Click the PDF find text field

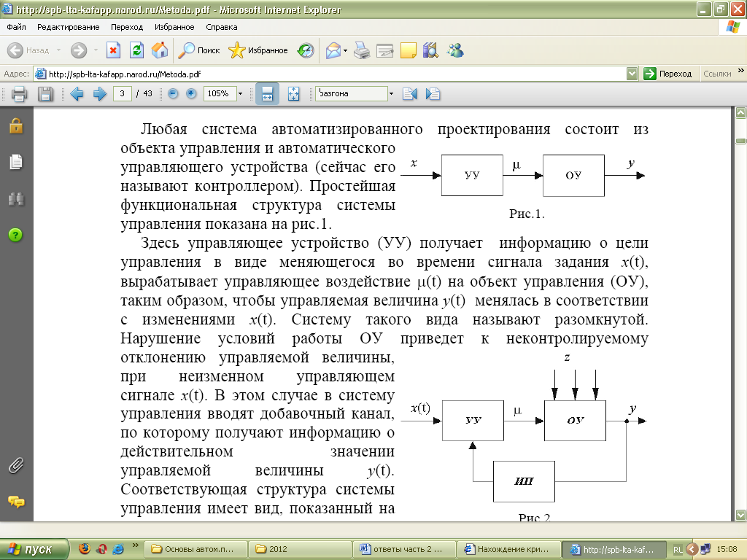352,93
